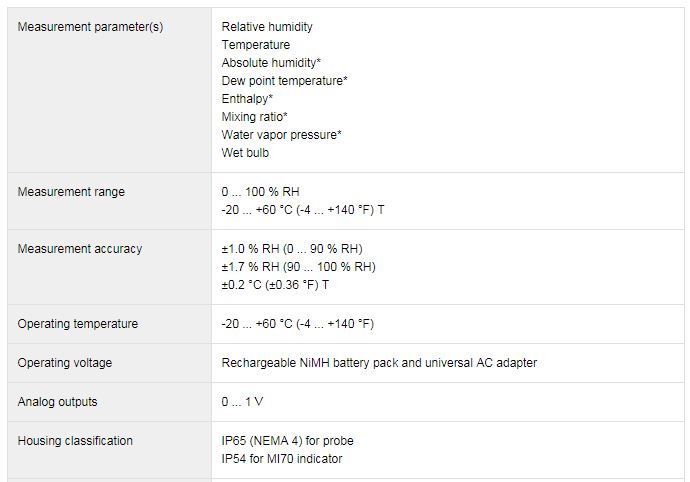Select the "Enthalpy*" parameter text

click(x=247, y=99)
